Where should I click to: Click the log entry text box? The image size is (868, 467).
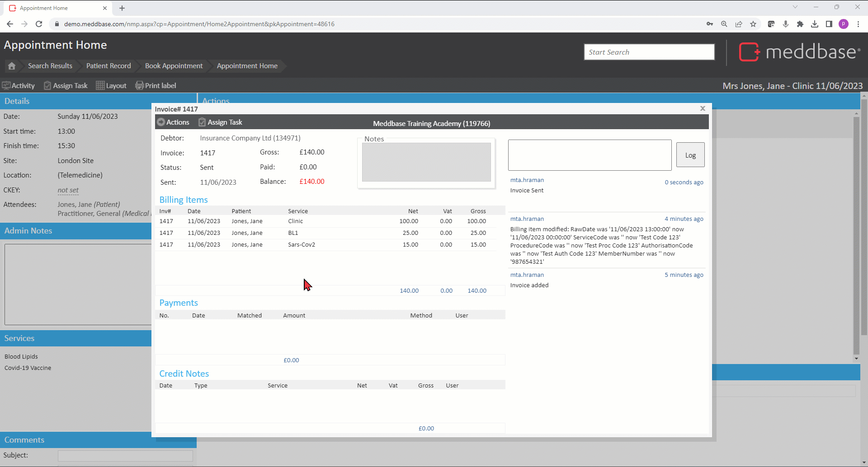[x=590, y=155]
